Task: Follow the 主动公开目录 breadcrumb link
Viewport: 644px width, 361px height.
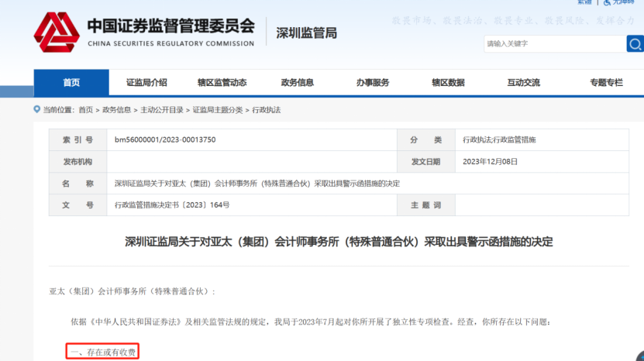Action: tap(162, 110)
